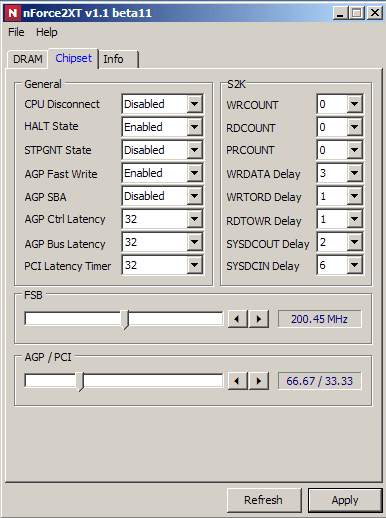Minimize the nForce2XT window
386x518 pixels.
340,13
